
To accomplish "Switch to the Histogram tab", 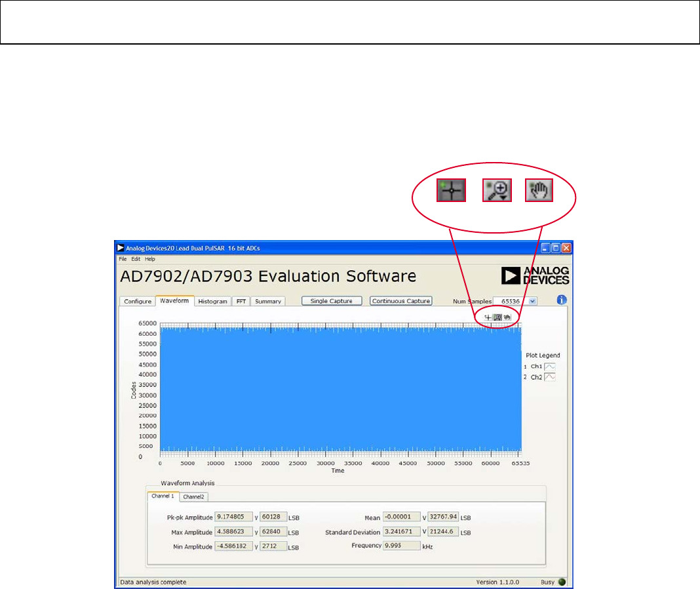I will point(212,302).
